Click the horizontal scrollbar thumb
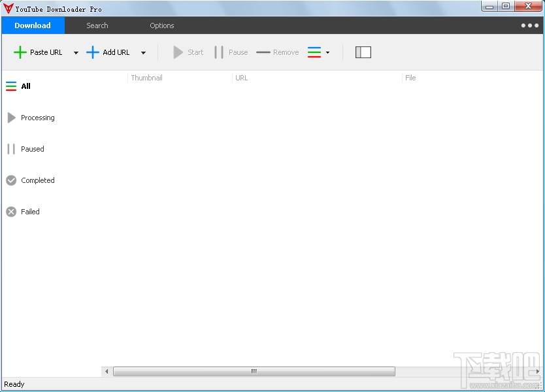Screen dimensions: 545x392 coord(254,371)
